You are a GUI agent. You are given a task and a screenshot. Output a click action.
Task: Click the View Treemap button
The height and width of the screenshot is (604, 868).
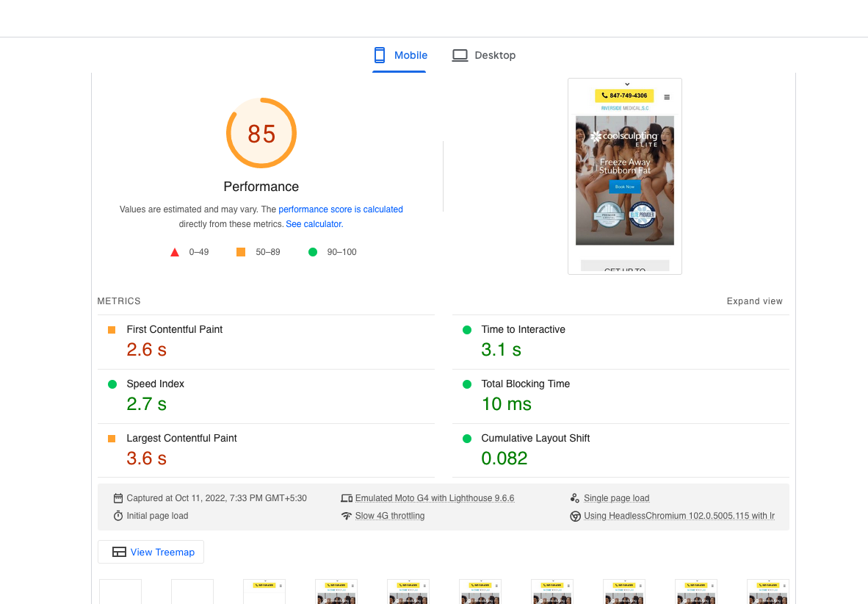pyautogui.click(x=151, y=552)
